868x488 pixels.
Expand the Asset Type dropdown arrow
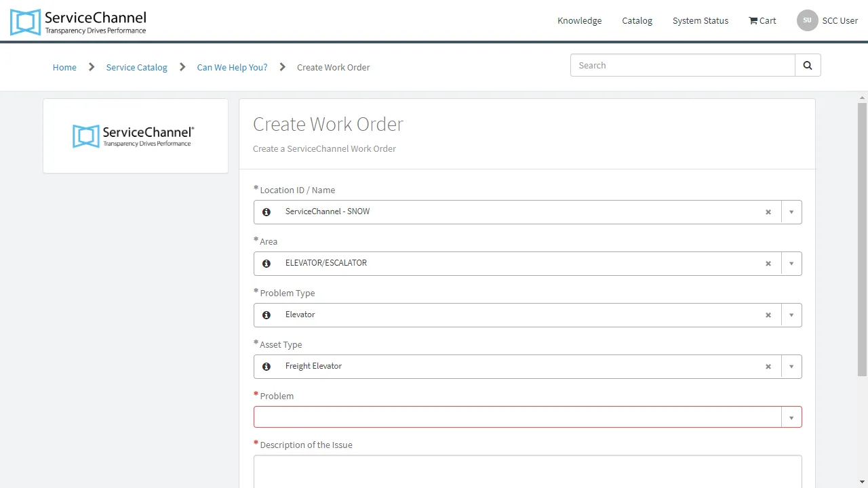791,367
